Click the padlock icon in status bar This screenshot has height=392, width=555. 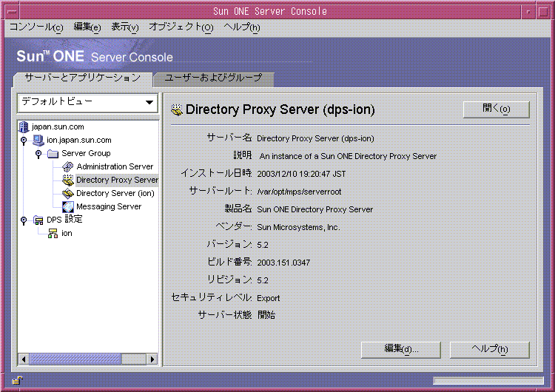[17, 380]
